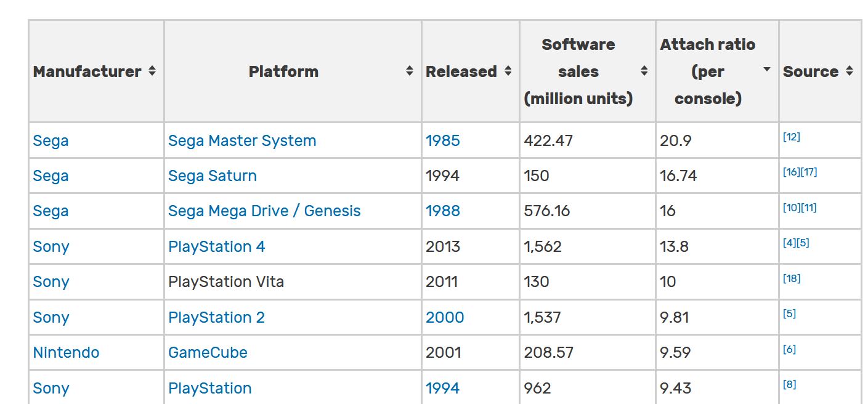Open citation [5] in PlayStation 2 row

pos(789,313)
